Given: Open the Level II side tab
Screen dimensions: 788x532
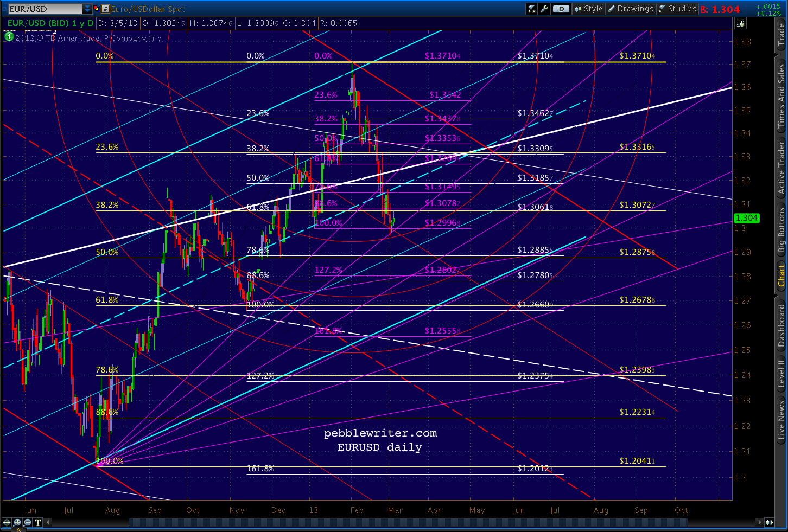Looking at the screenshot, I should [x=781, y=374].
